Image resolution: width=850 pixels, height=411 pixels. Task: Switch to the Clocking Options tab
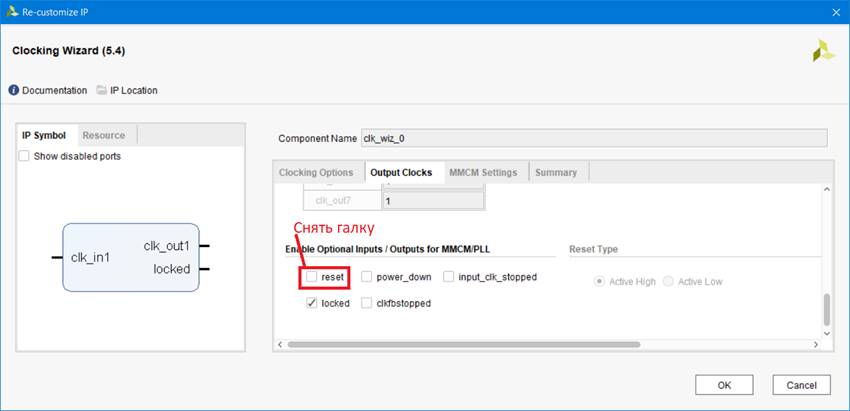(x=316, y=172)
